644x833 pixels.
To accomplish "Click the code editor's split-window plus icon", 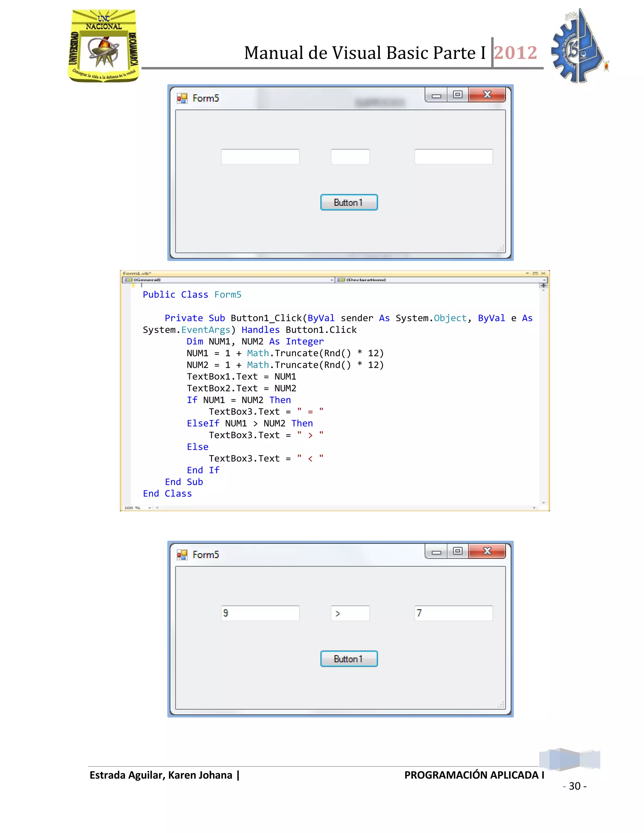I will point(543,285).
